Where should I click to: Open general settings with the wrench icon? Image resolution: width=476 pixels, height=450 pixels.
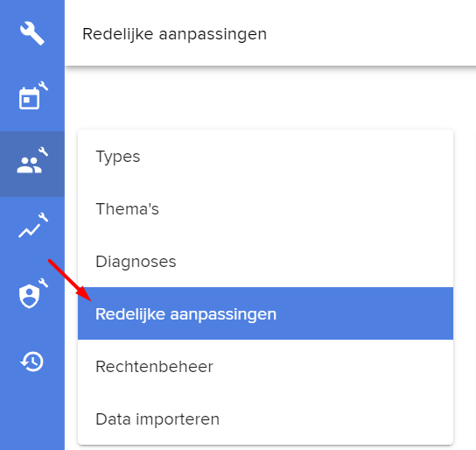[32, 33]
